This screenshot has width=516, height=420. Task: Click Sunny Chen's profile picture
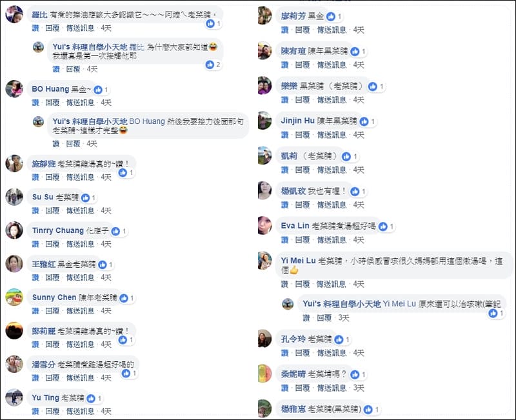coord(14,297)
